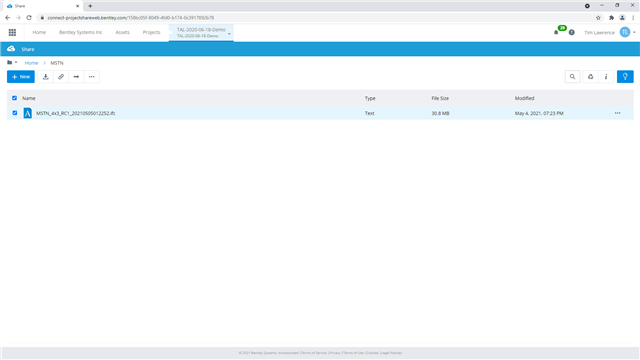Open the app launcher grid icon

coord(12,32)
